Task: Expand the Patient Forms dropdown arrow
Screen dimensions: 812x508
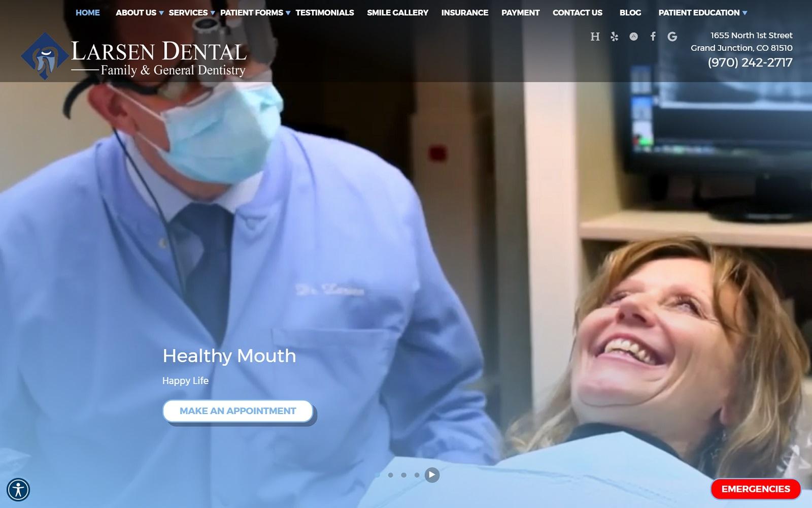Action: (x=288, y=13)
